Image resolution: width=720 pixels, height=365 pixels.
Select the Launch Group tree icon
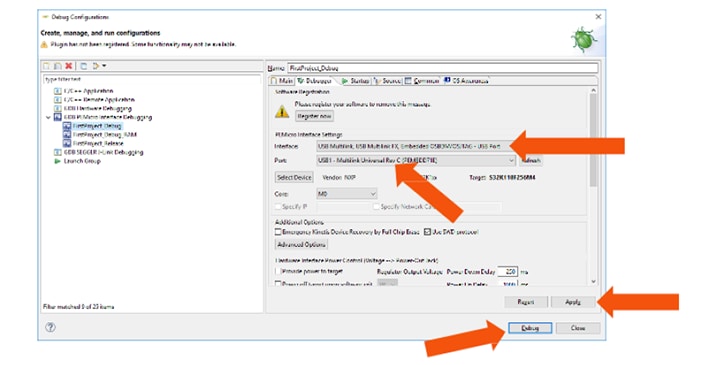tap(57, 161)
